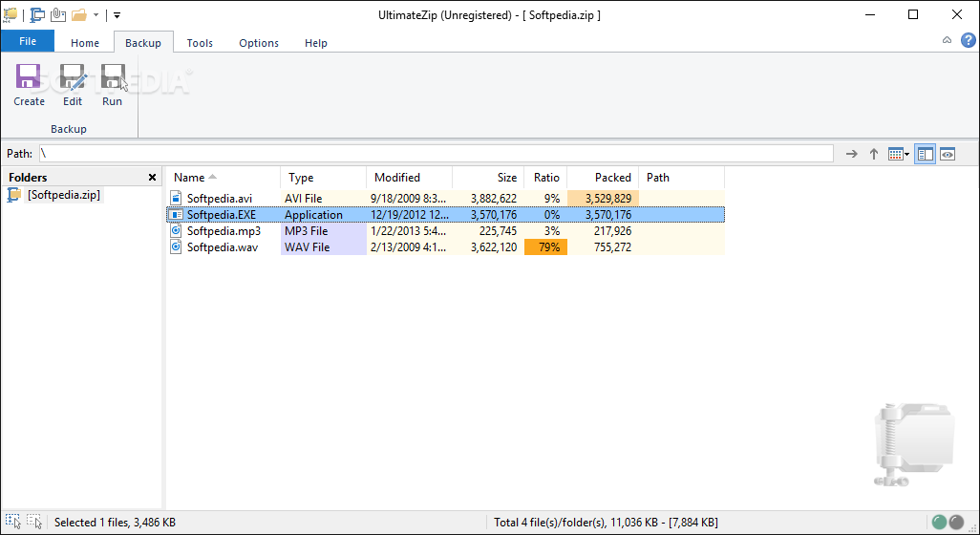Sort by the Size column header
The width and height of the screenshot is (980, 535).
[488, 178]
